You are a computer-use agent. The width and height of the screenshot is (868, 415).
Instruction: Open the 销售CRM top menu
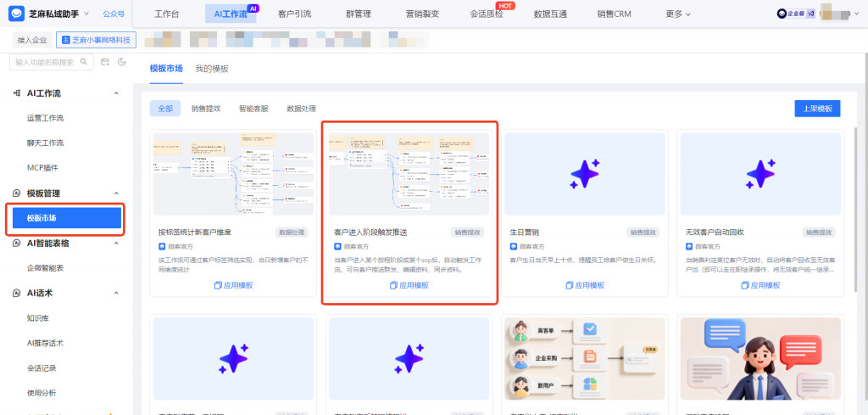(x=615, y=14)
